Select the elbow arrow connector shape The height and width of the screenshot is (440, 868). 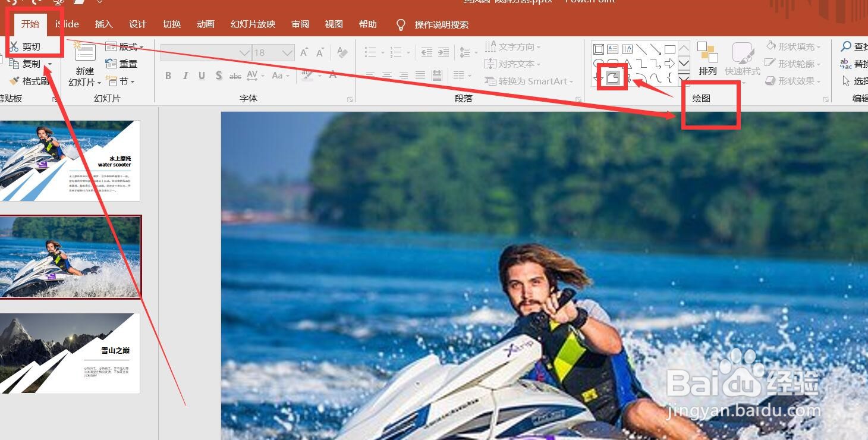click(x=656, y=64)
